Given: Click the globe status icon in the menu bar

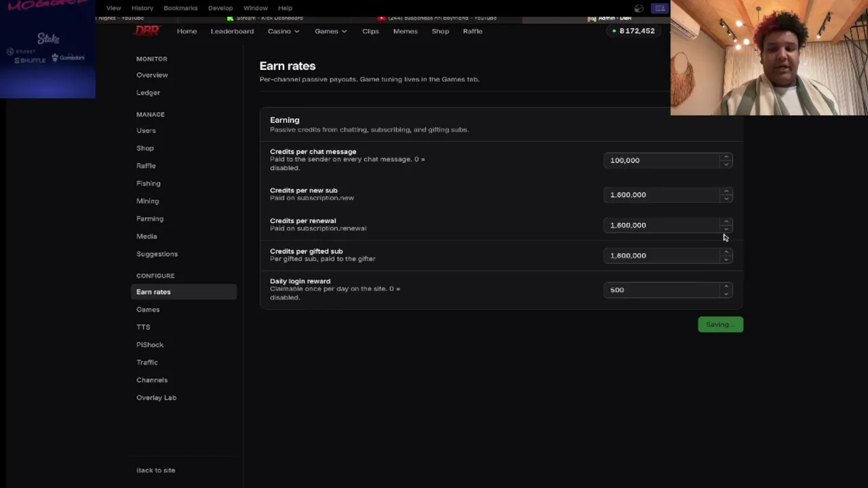Looking at the screenshot, I should [x=639, y=8].
